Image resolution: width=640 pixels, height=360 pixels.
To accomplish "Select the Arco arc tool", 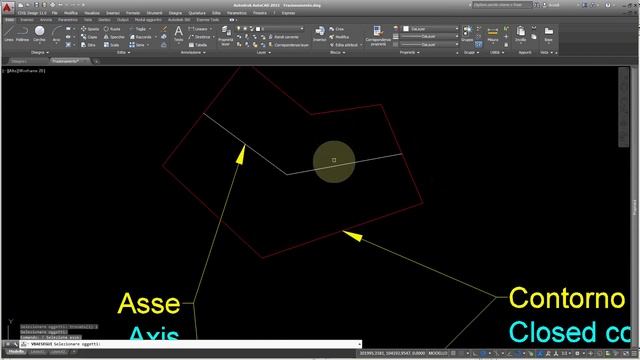I will tap(56, 34).
